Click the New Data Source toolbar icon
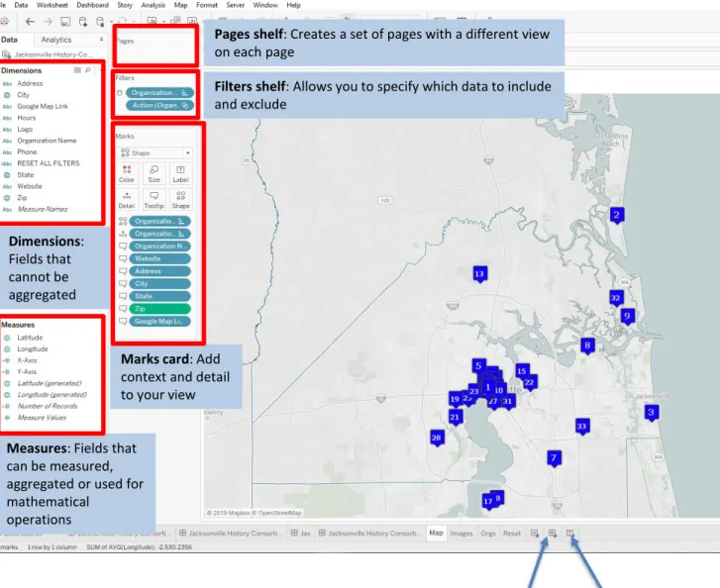The image size is (720, 588). [83, 22]
